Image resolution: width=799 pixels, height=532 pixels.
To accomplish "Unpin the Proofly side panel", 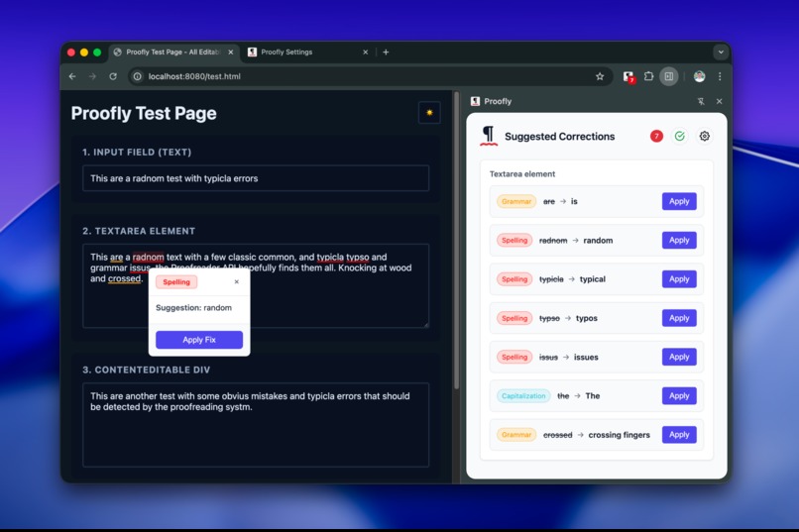I will coord(701,101).
